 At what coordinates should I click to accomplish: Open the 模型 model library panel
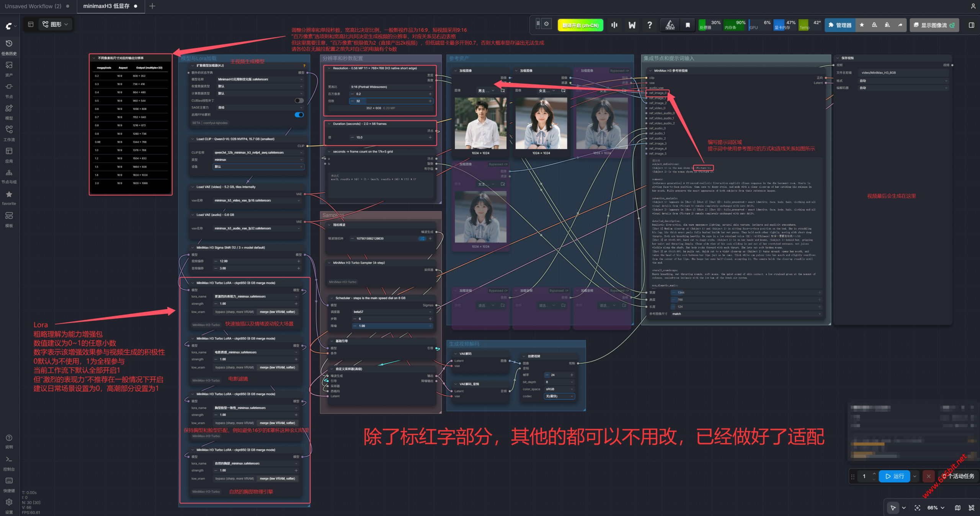[x=9, y=112]
